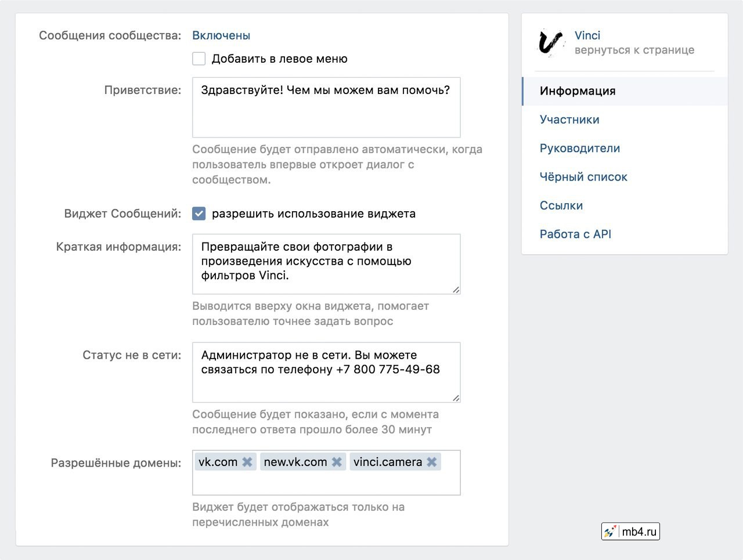Open the Участники section
This screenshot has width=743, height=560.
tap(569, 120)
